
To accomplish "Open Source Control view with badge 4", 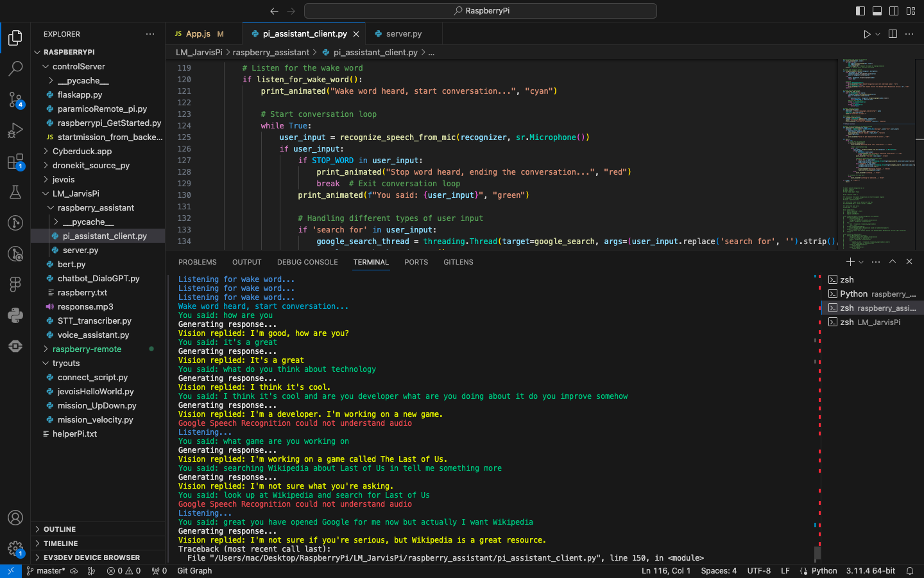I will click(x=15, y=99).
